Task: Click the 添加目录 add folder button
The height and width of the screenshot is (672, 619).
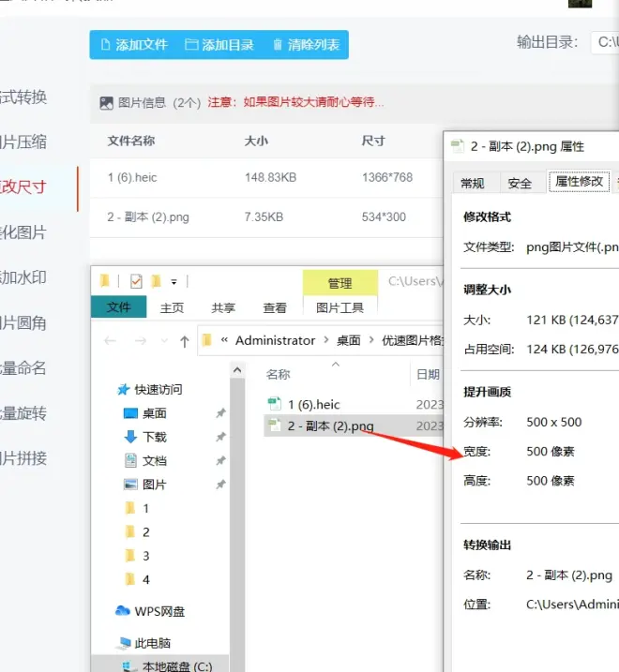Action: tap(219, 45)
